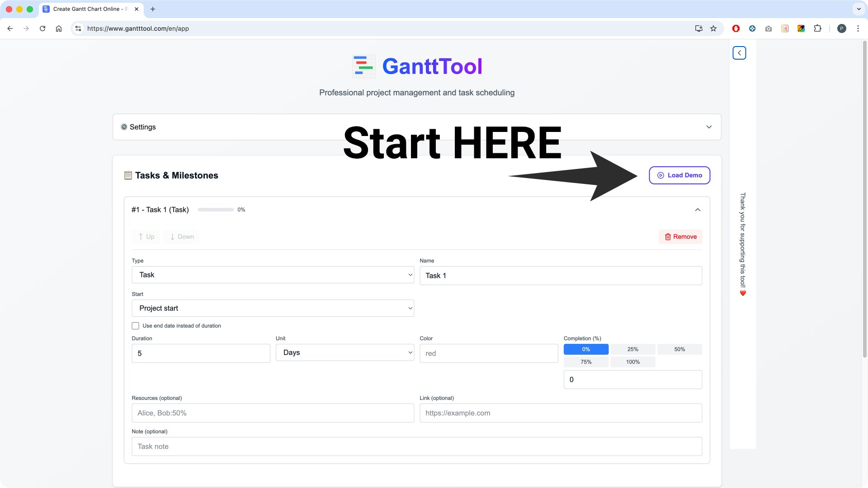This screenshot has width=868, height=488.
Task: Click the Settings gear icon
Action: pos(124,127)
